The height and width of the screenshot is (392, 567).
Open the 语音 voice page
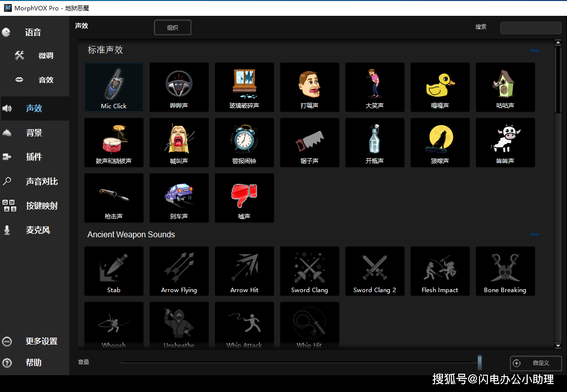[x=34, y=33]
